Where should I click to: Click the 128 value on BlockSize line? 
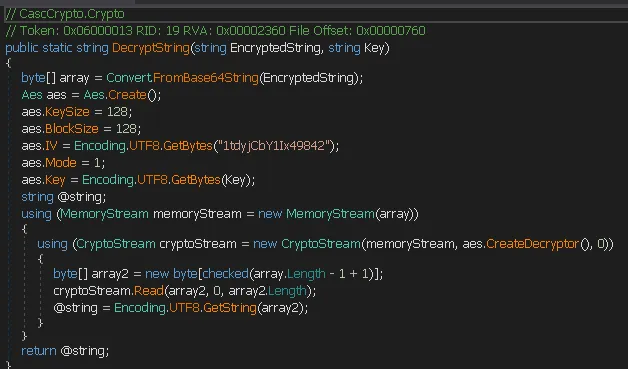click(x=126, y=129)
